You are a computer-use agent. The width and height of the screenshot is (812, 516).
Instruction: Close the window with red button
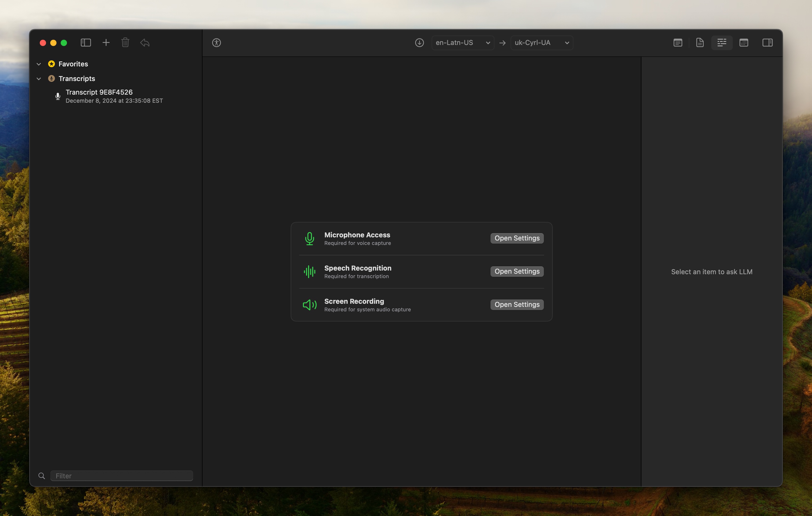tap(43, 43)
